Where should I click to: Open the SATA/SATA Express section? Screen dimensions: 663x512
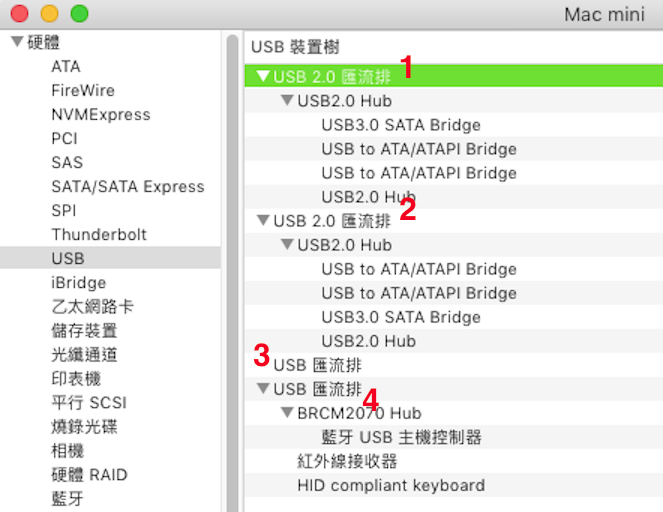[128, 186]
